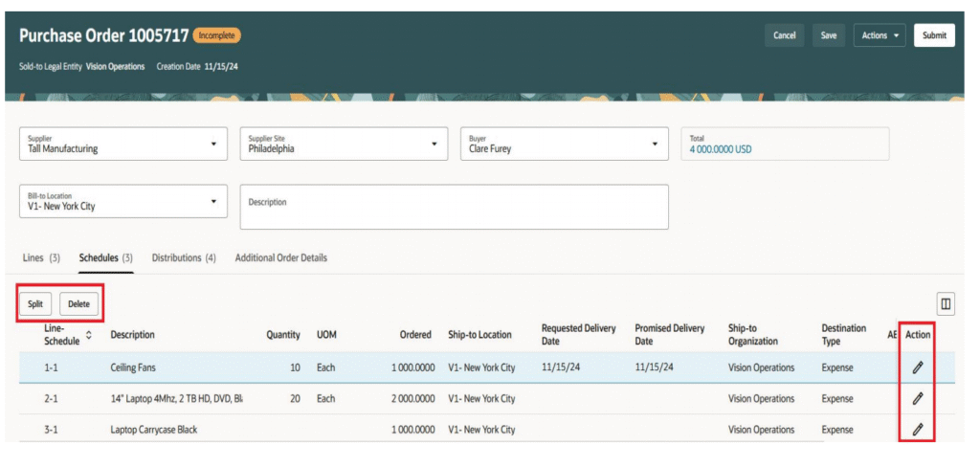Click the Laptop Carrycase Black description

pos(154,430)
